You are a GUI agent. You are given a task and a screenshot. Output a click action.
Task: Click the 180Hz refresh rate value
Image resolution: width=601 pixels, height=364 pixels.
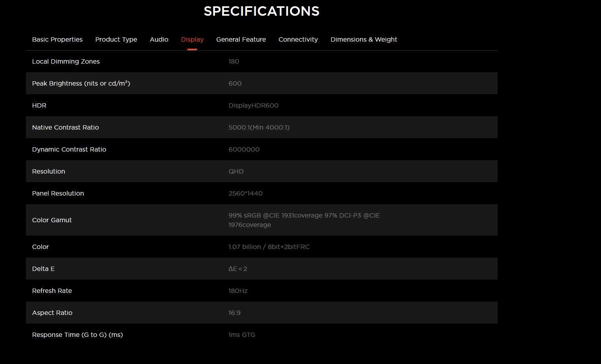(238, 291)
